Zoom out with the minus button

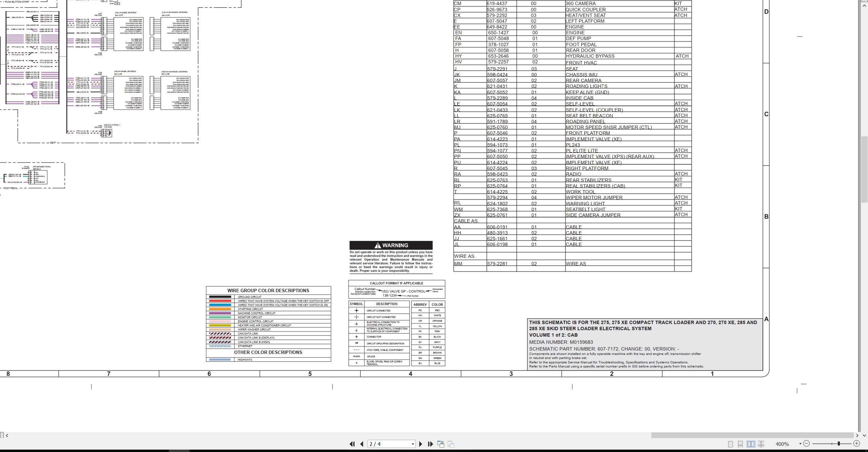806,444
